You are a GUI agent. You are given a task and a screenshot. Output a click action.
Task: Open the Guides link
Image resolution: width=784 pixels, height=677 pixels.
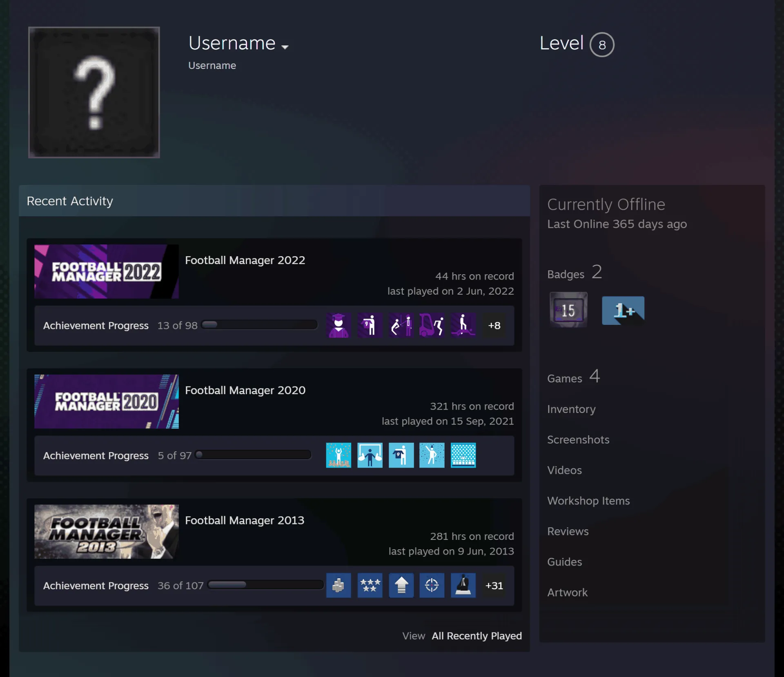tap(564, 562)
